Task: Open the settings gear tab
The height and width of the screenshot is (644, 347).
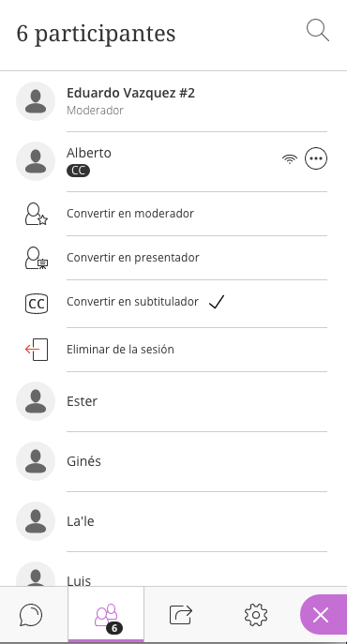Action: [256, 615]
